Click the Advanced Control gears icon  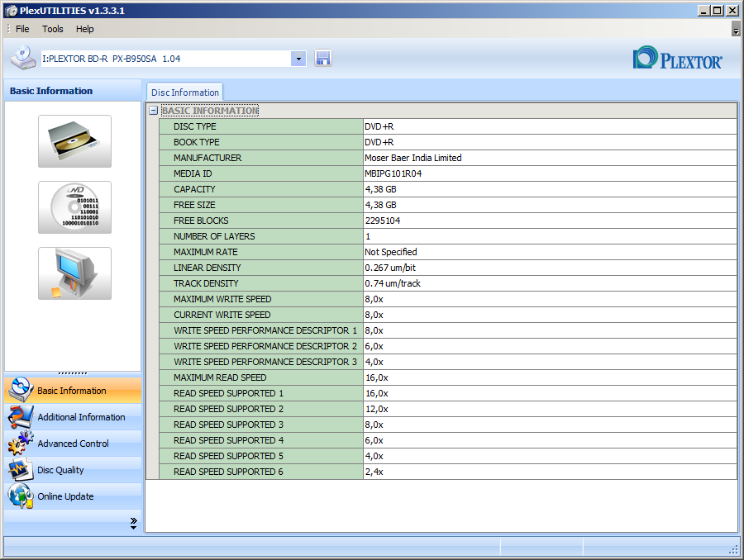pos(20,443)
